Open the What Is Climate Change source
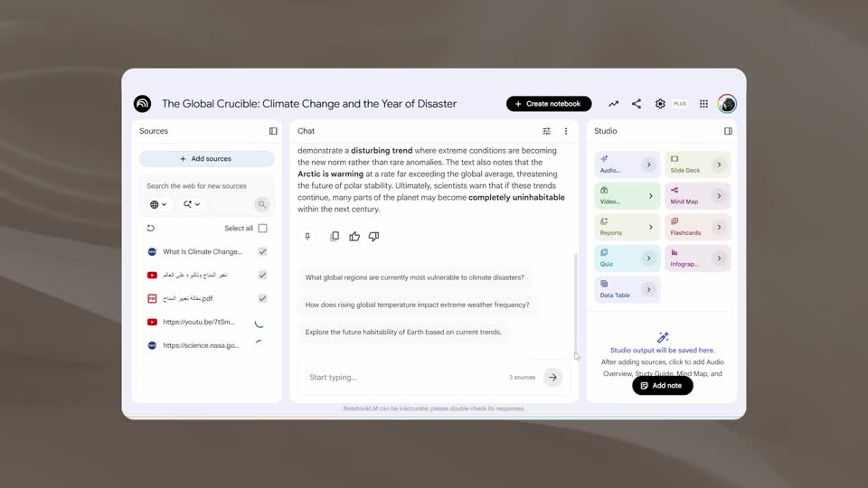Image resolution: width=868 pixels, height=488 pixels. click(203, 251)
